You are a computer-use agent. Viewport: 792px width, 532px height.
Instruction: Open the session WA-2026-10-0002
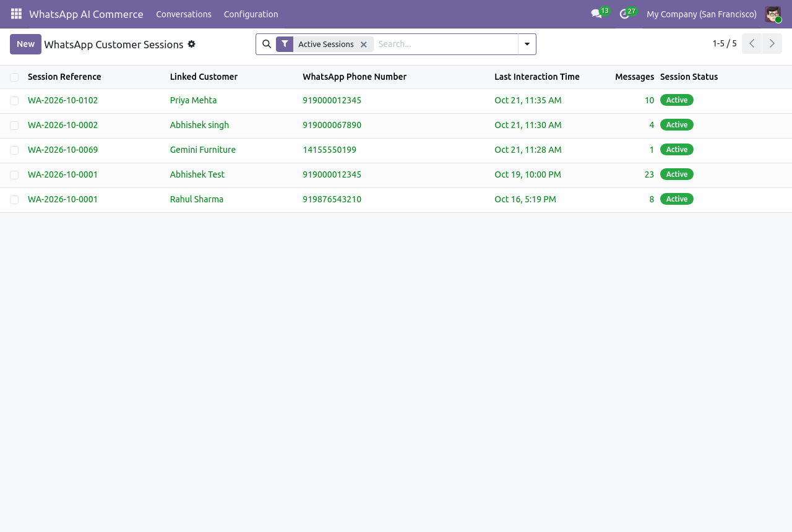(x=63, y=125)
